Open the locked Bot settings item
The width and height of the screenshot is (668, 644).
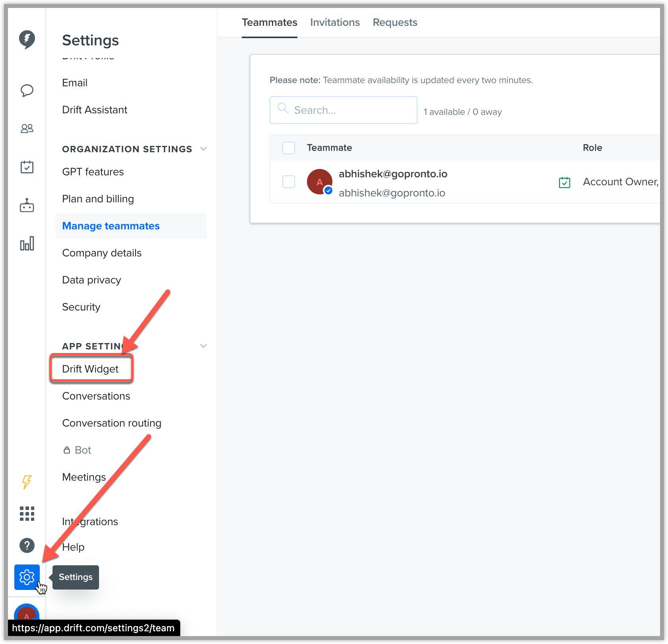(x=77, y=450)
